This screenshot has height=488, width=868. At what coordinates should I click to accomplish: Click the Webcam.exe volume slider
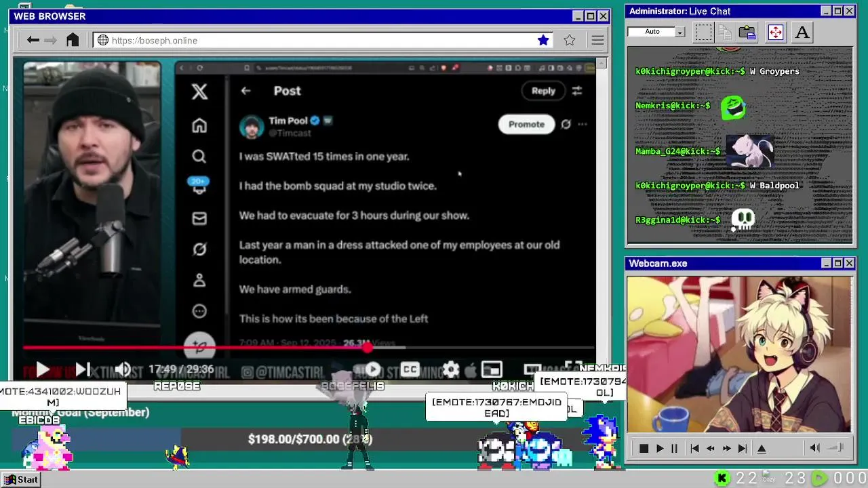[836, 447]
